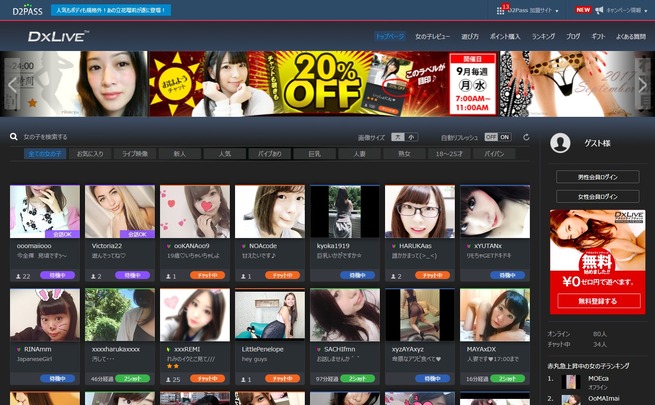
Task: Open 女の子レビュー nav item
Action: point(433,37)
